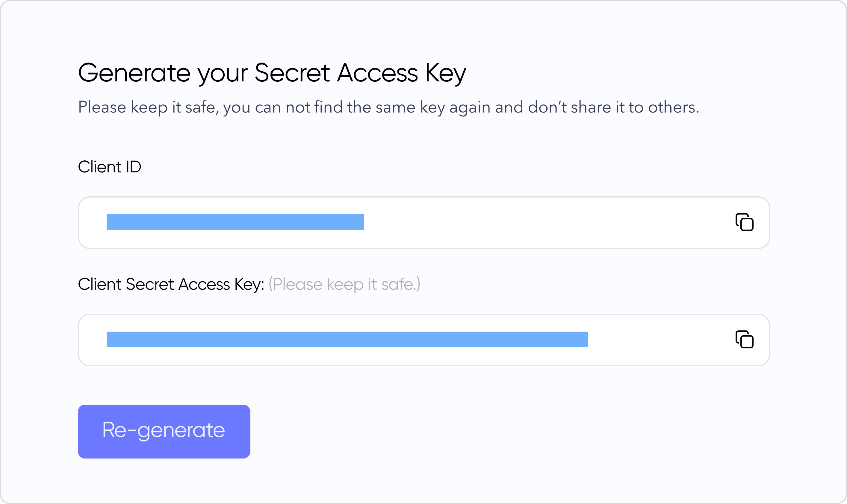
Task: Click the "Client Secret Access Key:" label
Action: pos(171,284)
